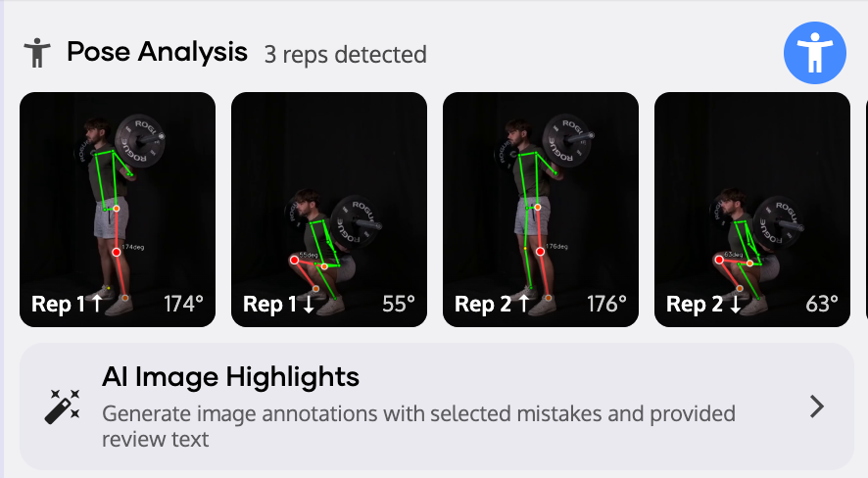Click the down arrow beside Rep 2

coord(733,304)
